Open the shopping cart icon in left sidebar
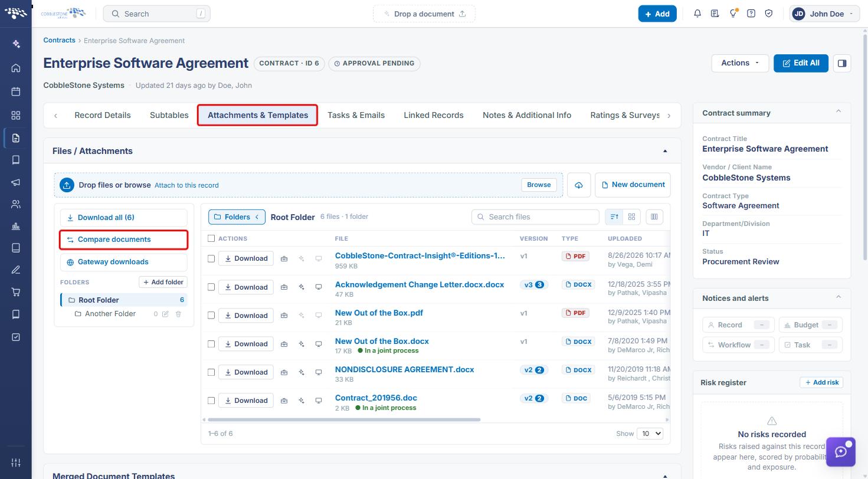The height and width of the screenshot is (479, 868). (16, 292)
